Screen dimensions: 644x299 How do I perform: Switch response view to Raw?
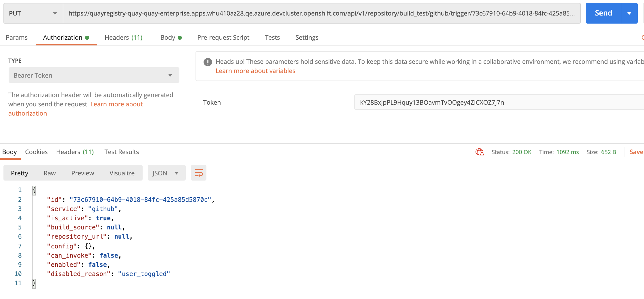click(50, 173)
